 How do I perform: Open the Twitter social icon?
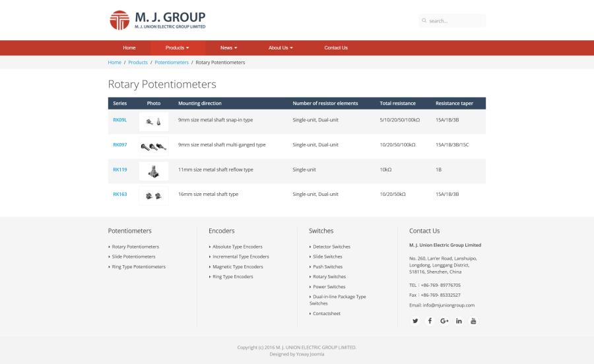point(415,320)
